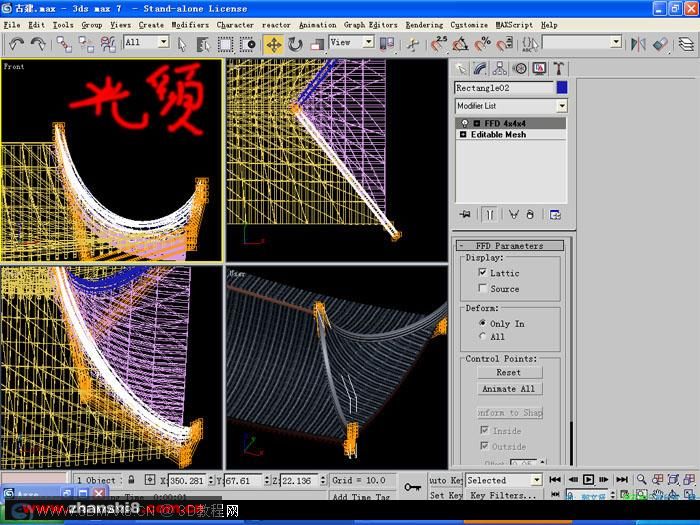This screenshot has width=700, height=525.
Task: Activate the Select and Scale tool
Action: [317, 44]
